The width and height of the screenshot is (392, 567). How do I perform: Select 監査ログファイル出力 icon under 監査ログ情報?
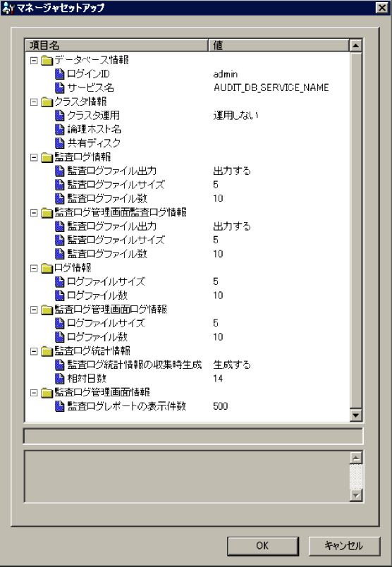[59, 171]
